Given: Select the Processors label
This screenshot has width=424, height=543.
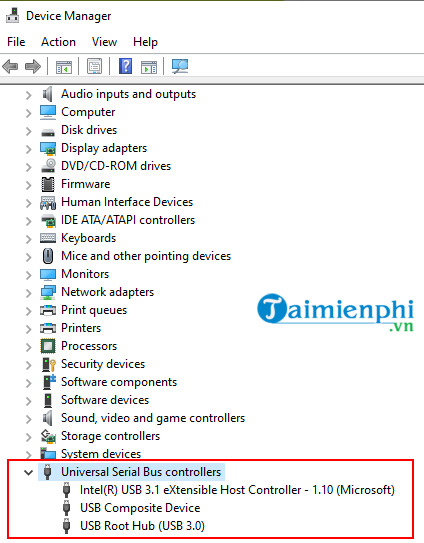Looking at the screenshot, I should [x=89, y=346].
